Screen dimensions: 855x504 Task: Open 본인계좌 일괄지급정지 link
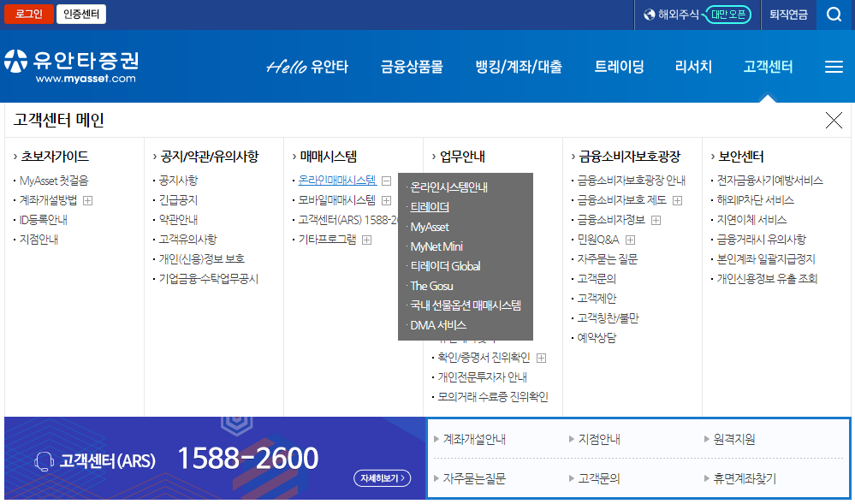(766, 259)
